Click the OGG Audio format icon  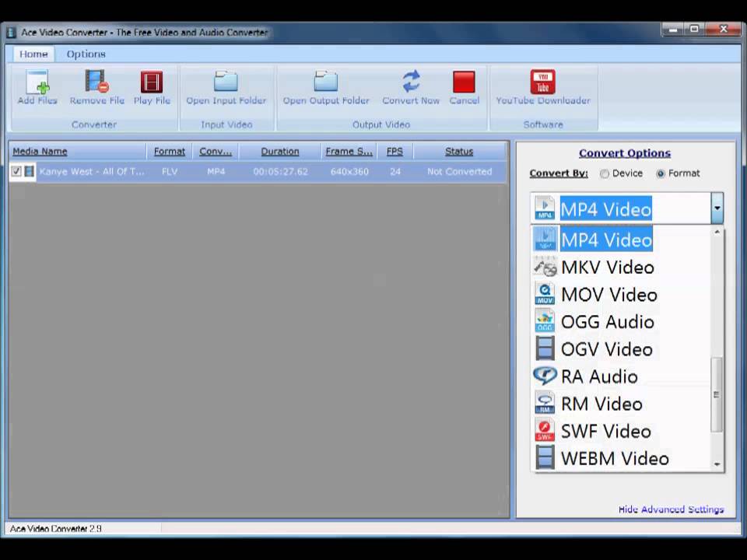[x=545, y=321]
